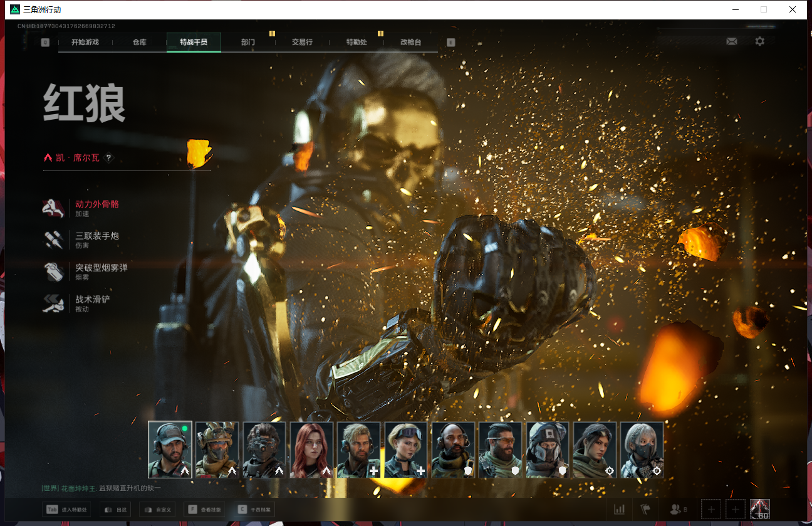The image size is (812, 526).
Task: Click the question mark beside 凯·席尔瓦
Action: pos(108,158)
